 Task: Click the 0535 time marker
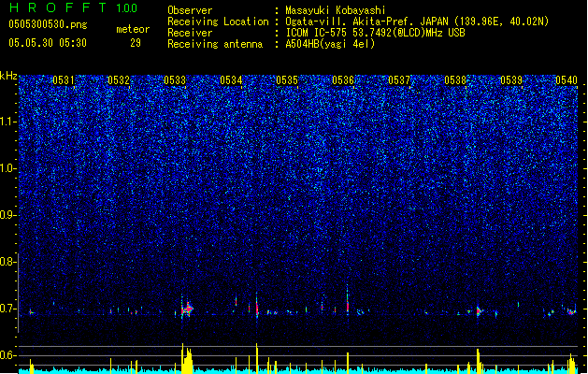click(x=287, y=80)
